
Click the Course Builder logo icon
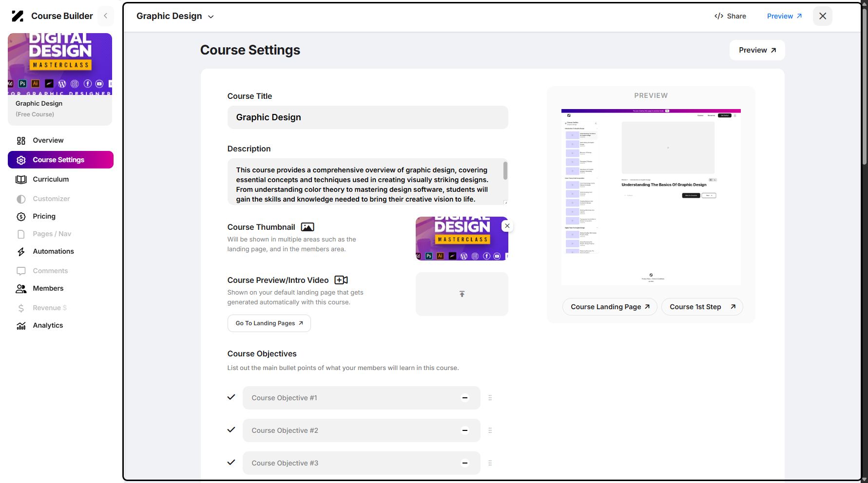pyautogui.click(x=18, y=16)
